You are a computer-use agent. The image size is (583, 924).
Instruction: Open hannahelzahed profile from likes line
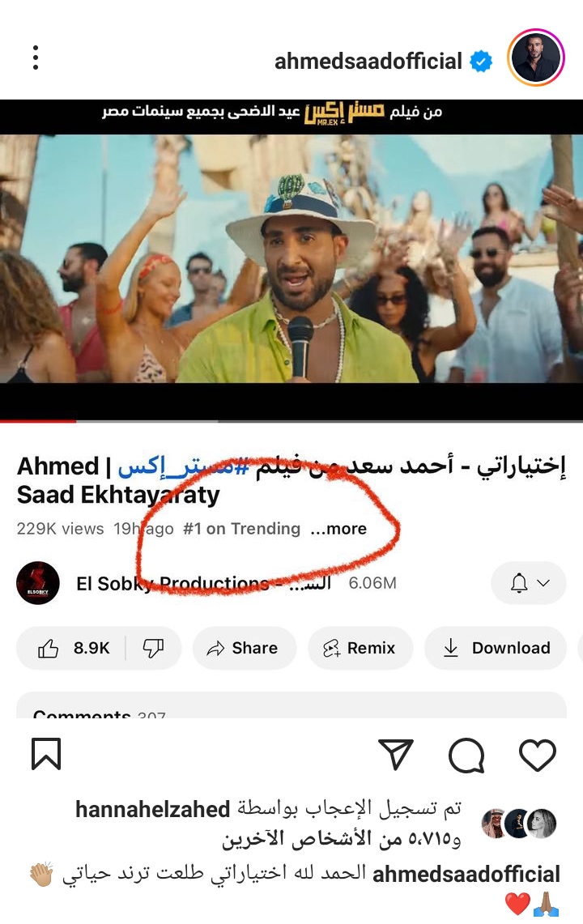(152, 810)
